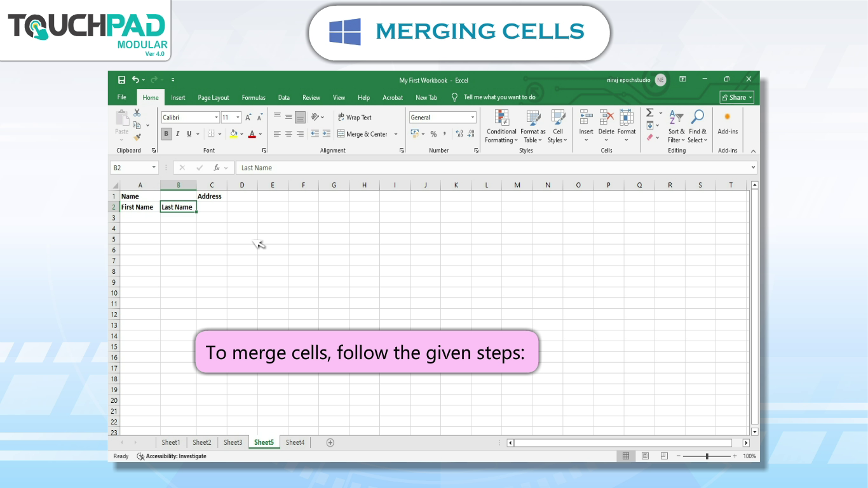Click Merge & Center button
Screen dimensions: 868x488
(362, 134)
